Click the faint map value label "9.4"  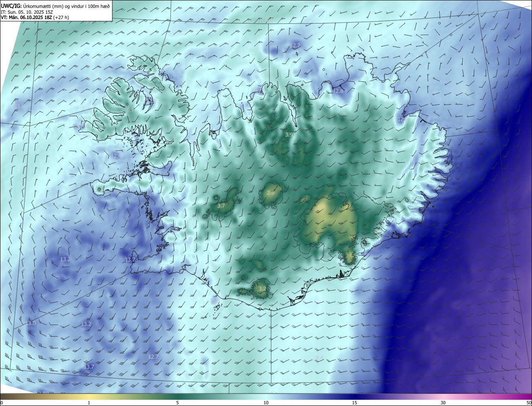pyautogui.click(x=319, y=358)
